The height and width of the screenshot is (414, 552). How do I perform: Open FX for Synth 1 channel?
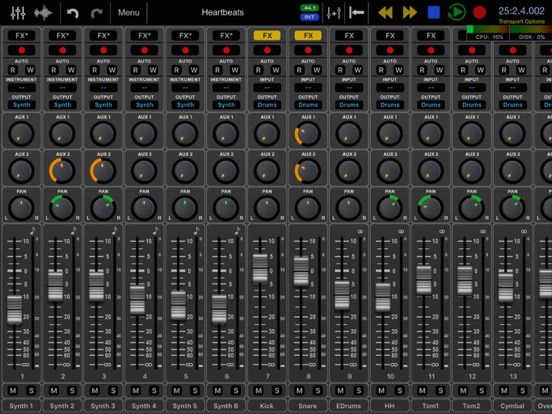click(21, 36)
